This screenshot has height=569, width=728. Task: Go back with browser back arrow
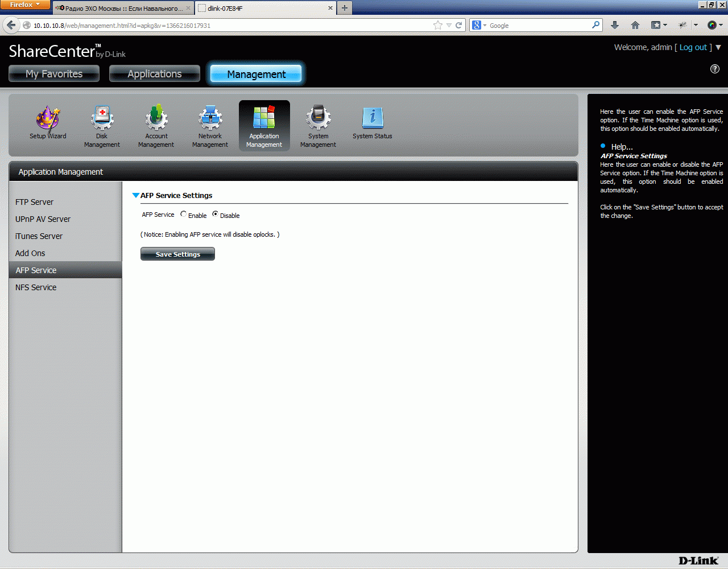tap(11, 25)
